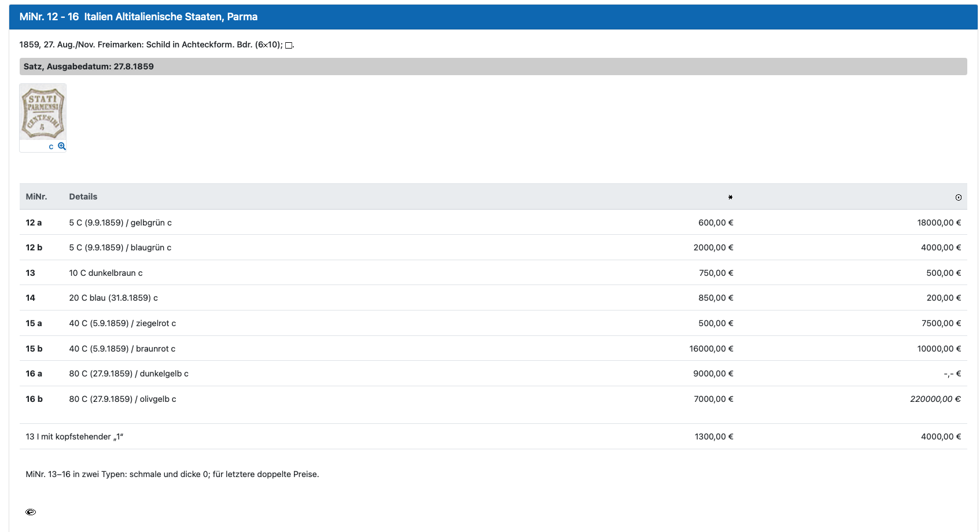Select row 16 a dunkelgelb
980x532 pixels.
[128, 374]
